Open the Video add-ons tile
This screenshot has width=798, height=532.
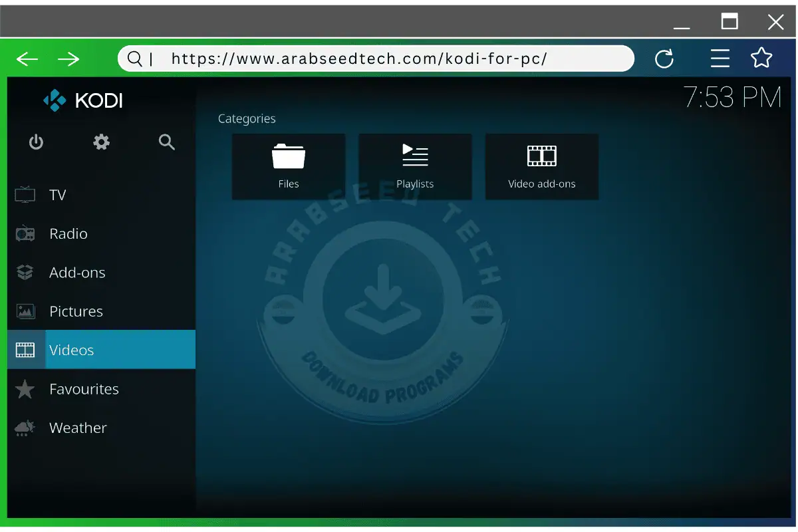click(x=542, y=166)
